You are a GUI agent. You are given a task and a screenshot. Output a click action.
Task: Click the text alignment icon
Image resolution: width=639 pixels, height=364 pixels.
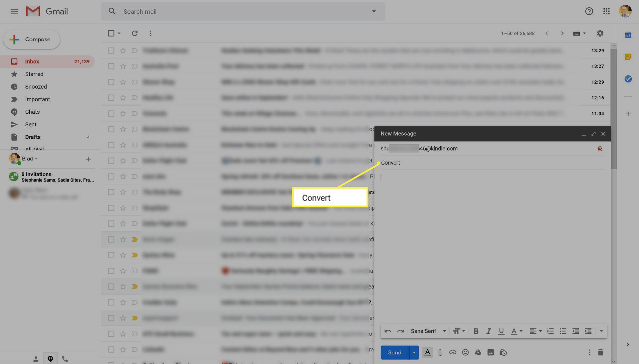[533, 331]
